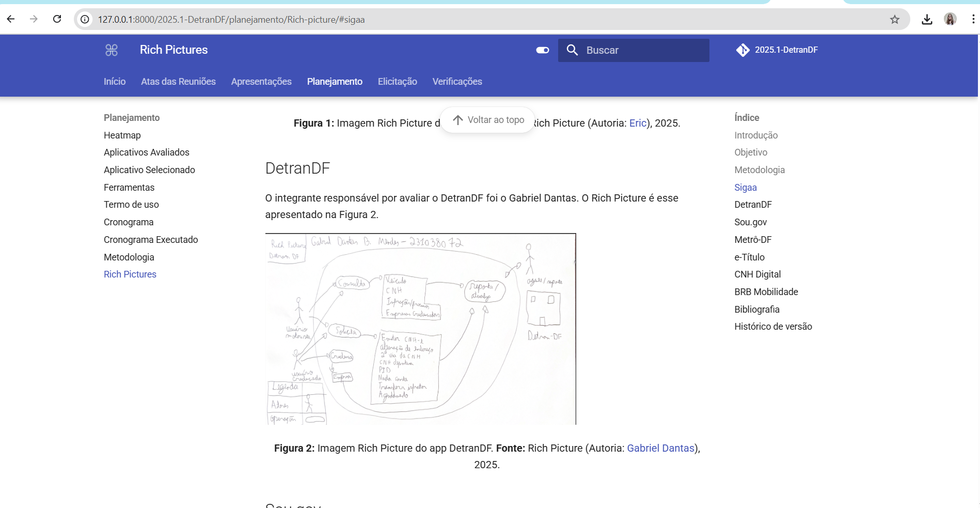Select the Planejamento tab
This screenshot has height=508, width=980.
(335, 82)
